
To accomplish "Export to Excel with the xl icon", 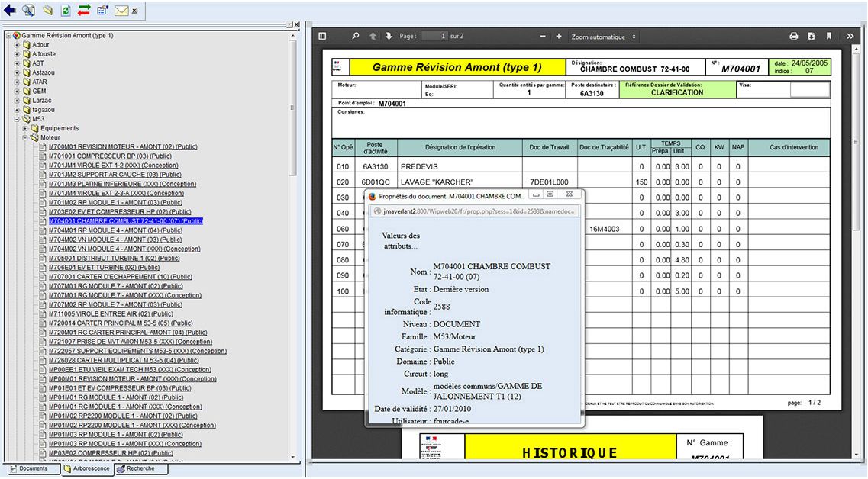I will pos(135,10).
